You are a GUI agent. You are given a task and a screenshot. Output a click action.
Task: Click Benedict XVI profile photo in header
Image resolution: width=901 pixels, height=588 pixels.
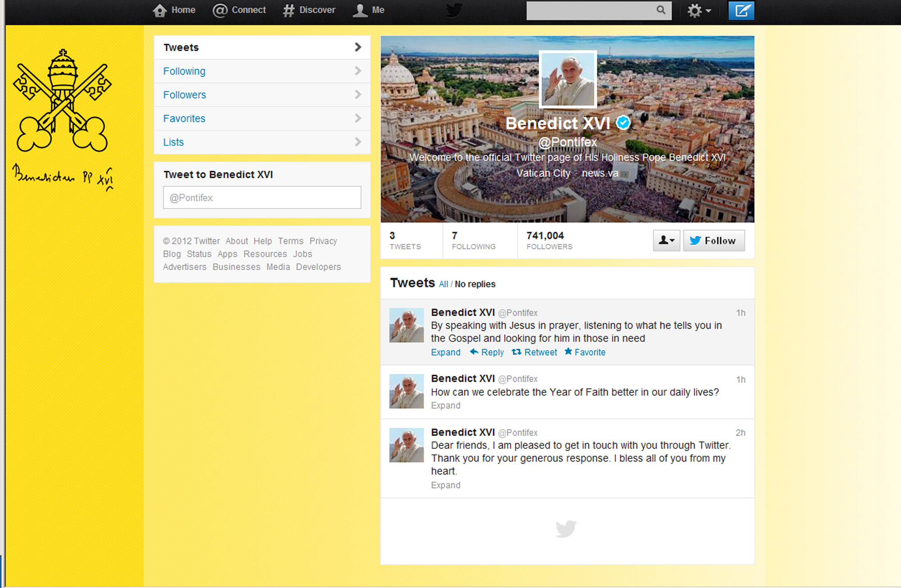568,79
